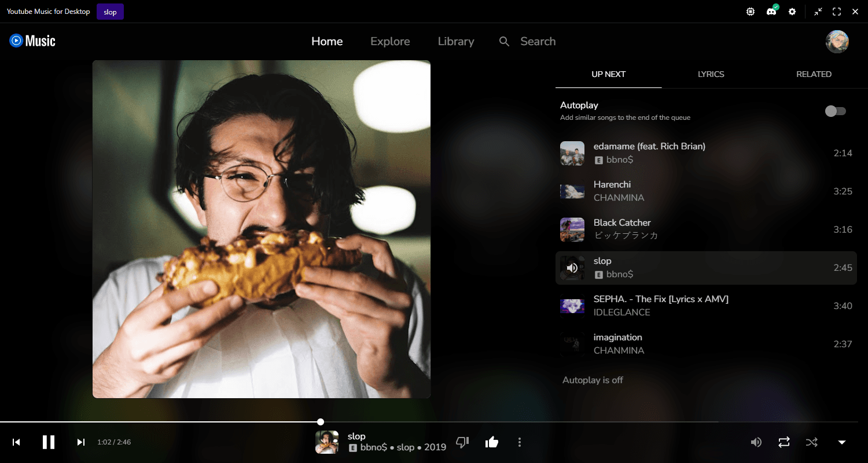Image resolution: width=868 pixels, height=463 pixels.
Task: Open the three-dot more actions menu
Action: [520, 442]
